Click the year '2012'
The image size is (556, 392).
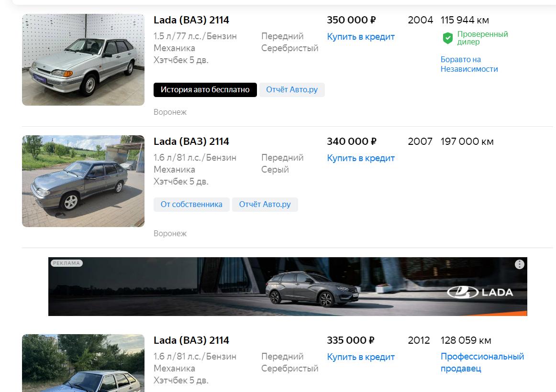point(419,340)
